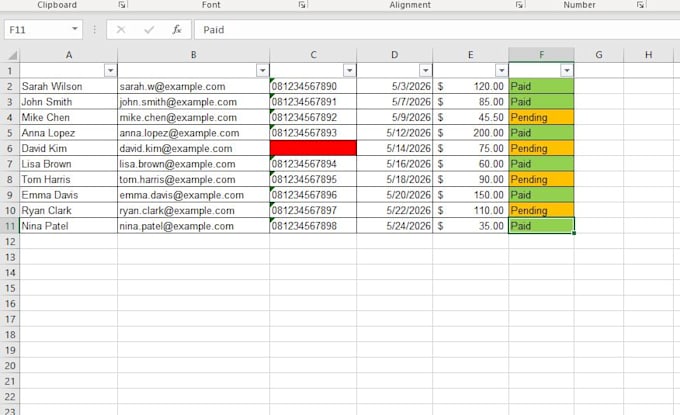Open the Insert Function fx button
The height and width of the screenshot is (415, 680).
click(x=177, y=29)
